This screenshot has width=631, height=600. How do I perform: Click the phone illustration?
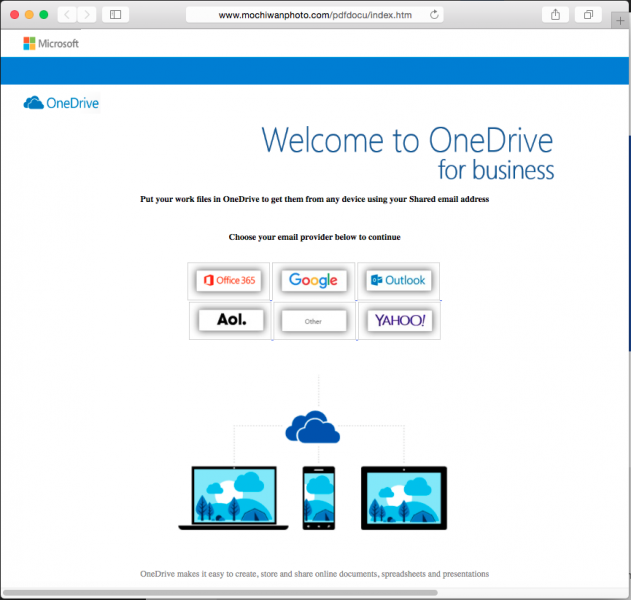319,498
